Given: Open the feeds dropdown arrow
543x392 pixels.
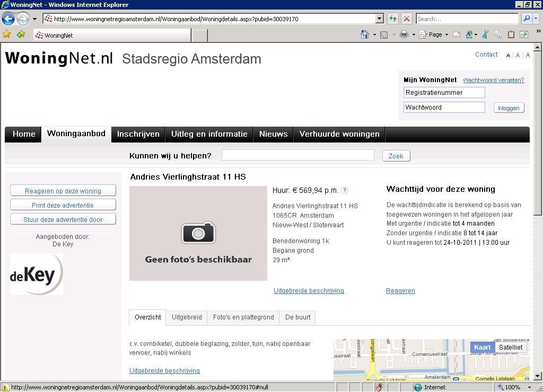Looking at the screenshot, I should (x=394, y=34).
